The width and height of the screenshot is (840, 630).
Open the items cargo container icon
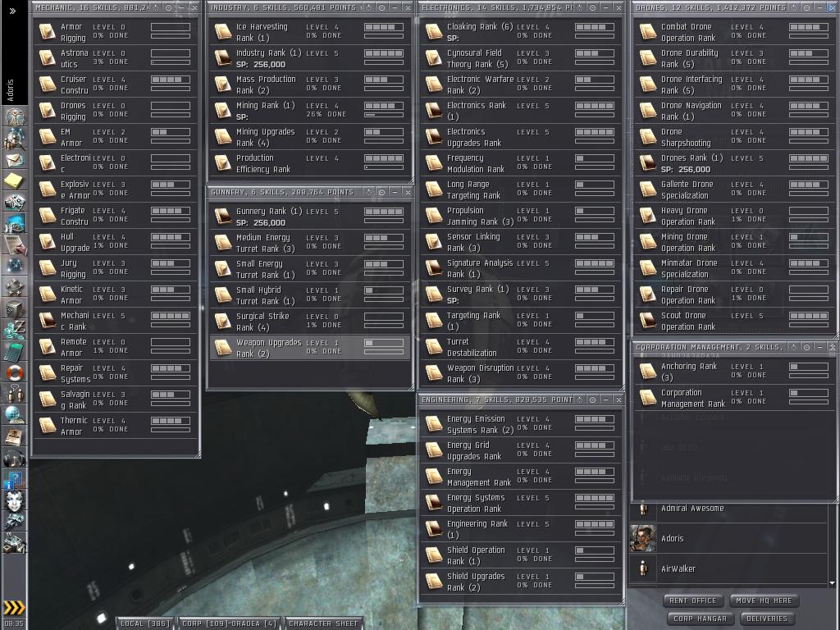tap(15, 543)
